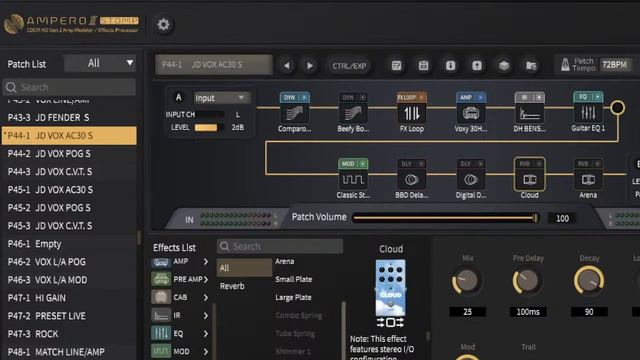Click the import patch download icon
The image size is (640, 360).
450,65
